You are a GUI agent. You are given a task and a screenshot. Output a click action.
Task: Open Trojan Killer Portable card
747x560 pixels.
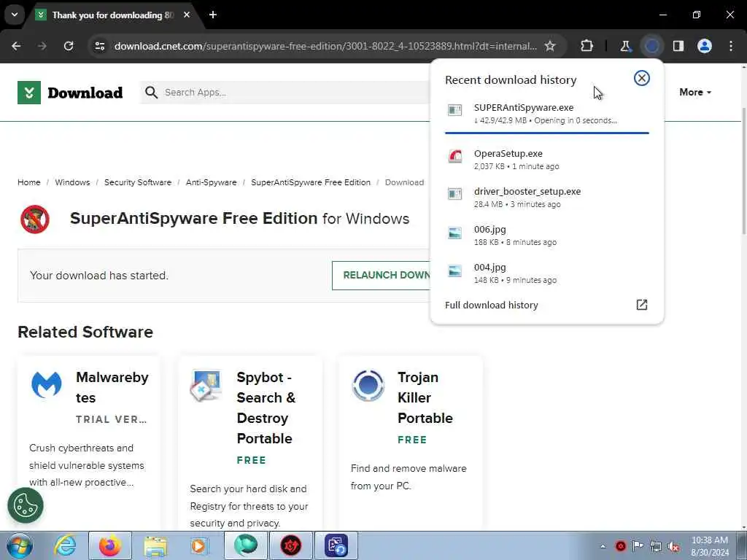click(x=411, y=443)
